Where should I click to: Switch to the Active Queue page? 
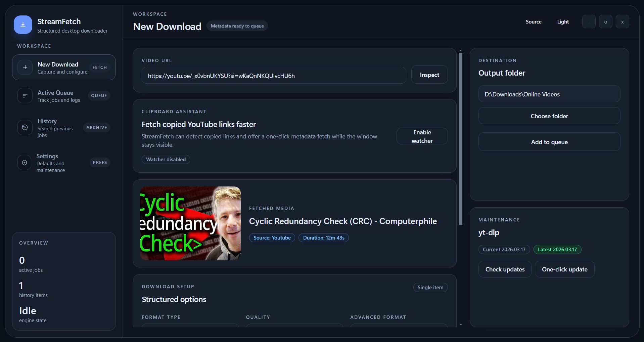pyautogui.click(x=64, y=96)
